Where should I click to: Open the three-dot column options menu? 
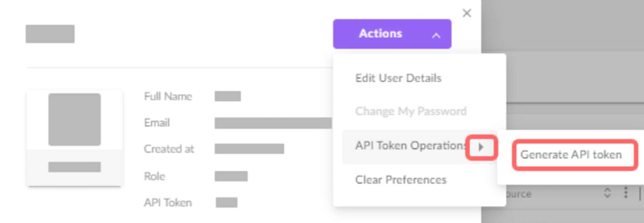pyautogui.click(x=626, y=193)
